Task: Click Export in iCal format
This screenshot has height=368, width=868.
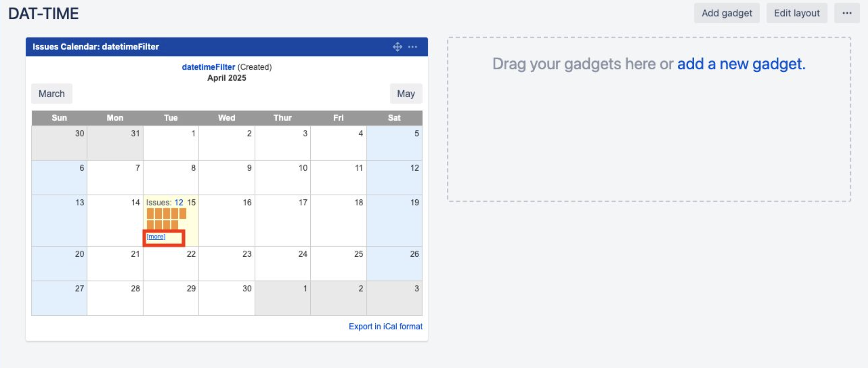Action: (385, 326)
